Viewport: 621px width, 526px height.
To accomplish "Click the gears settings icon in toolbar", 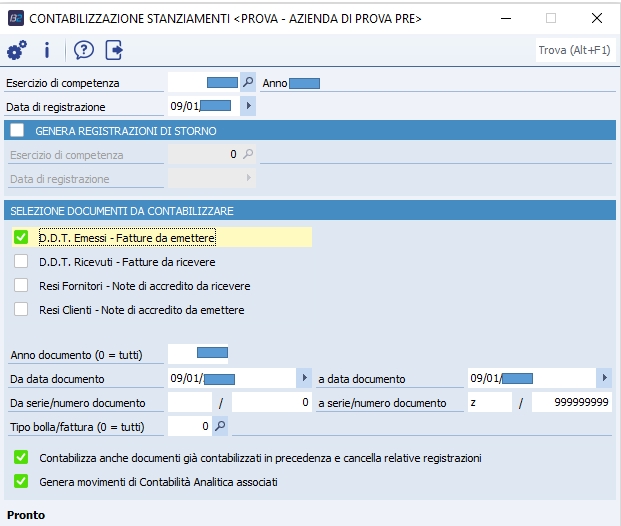I will (x=16, y=50).
